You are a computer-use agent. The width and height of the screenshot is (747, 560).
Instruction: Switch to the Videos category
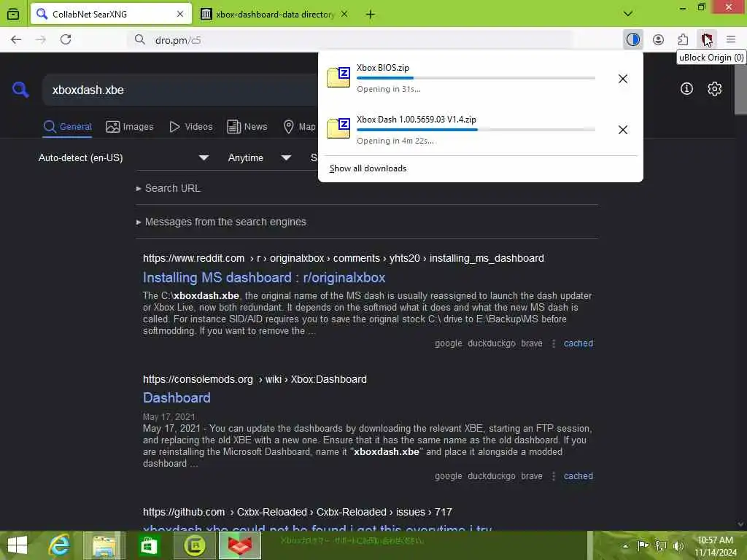click(191, 127)
